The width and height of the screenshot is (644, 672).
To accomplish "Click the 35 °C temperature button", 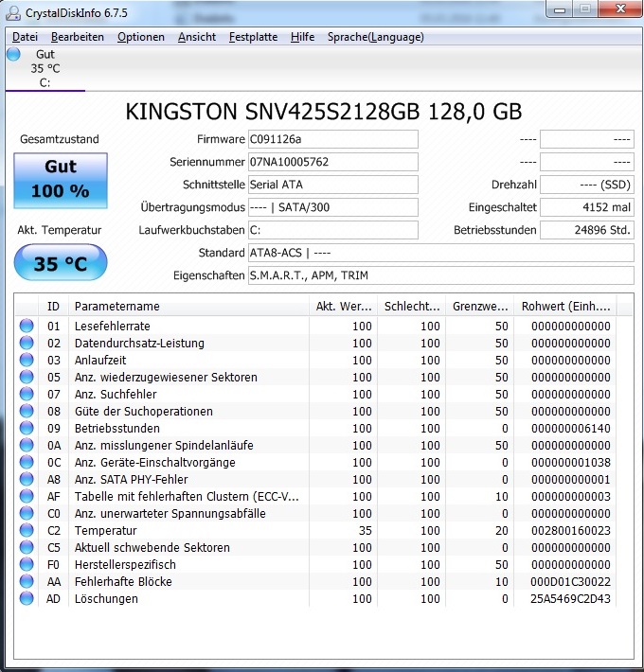I will coord(61,262).
